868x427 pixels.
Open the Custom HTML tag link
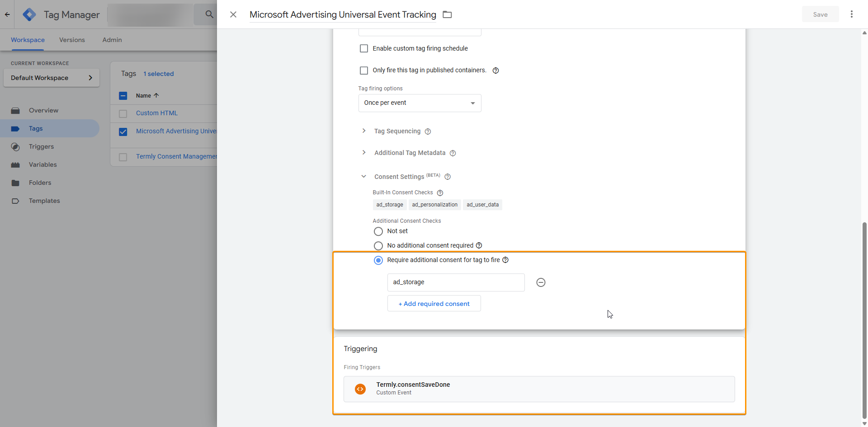click(157, 113)
